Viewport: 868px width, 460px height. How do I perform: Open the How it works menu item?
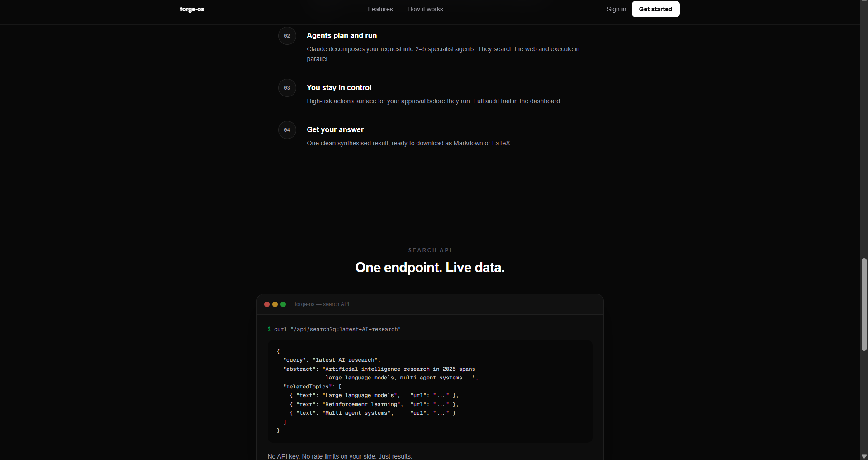point(425,9)
